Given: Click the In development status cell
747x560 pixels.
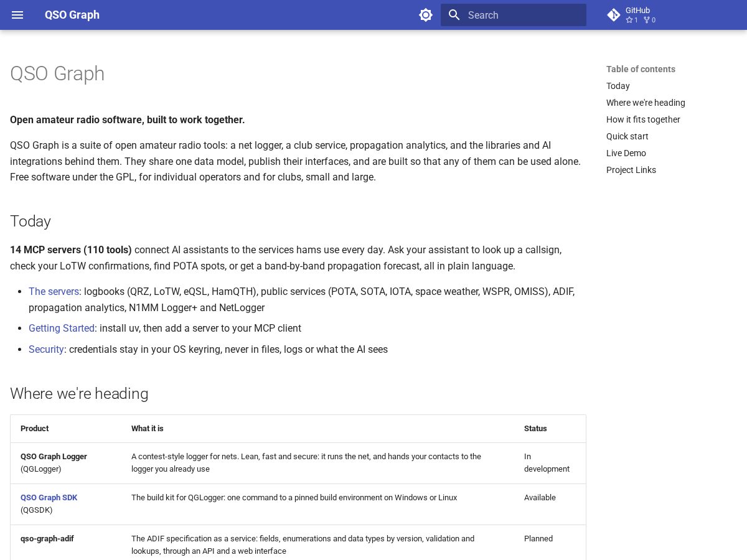Looking at the screenshot, I should [550, 463].
